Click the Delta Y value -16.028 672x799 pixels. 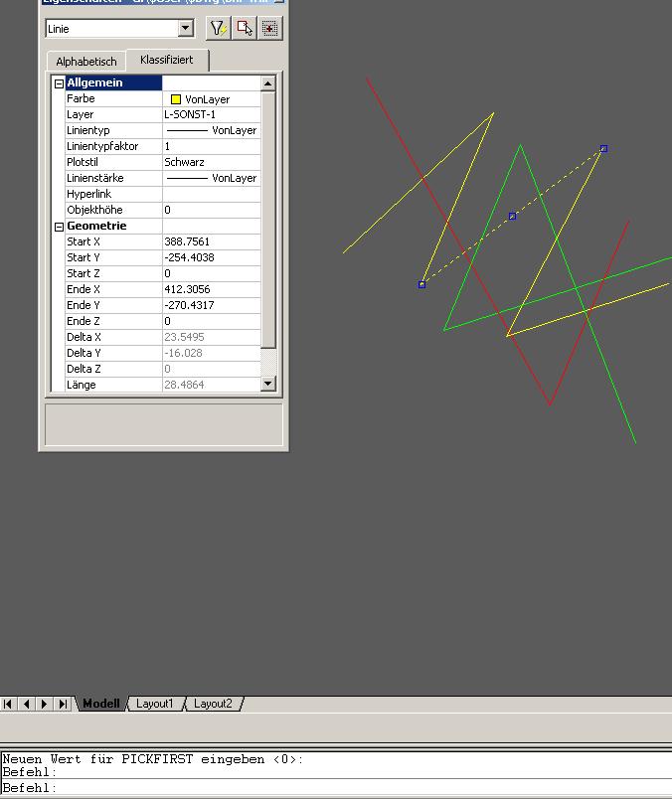click(211, 353)
